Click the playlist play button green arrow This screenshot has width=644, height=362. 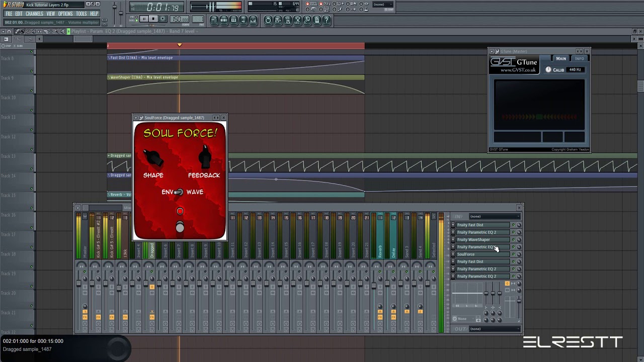tap(68, 31)
